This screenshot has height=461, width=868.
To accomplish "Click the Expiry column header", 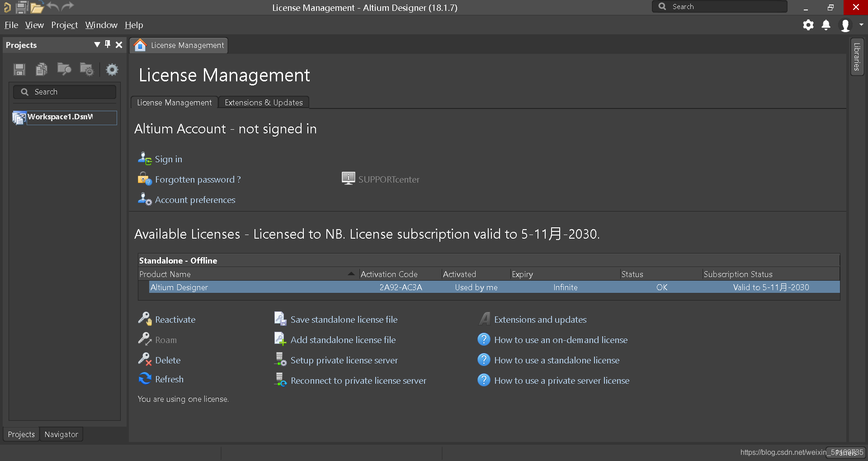I will 565,274.
